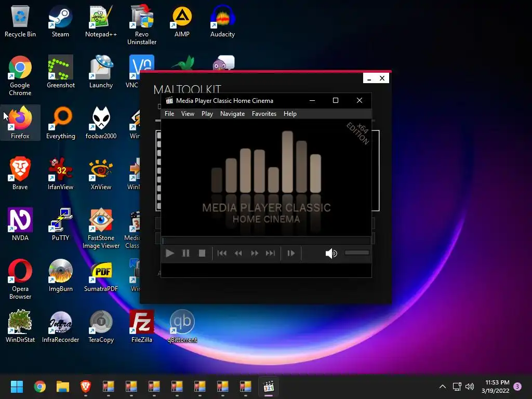
Task: Open the taskbar network status icon
Action: tap(457, 387)
